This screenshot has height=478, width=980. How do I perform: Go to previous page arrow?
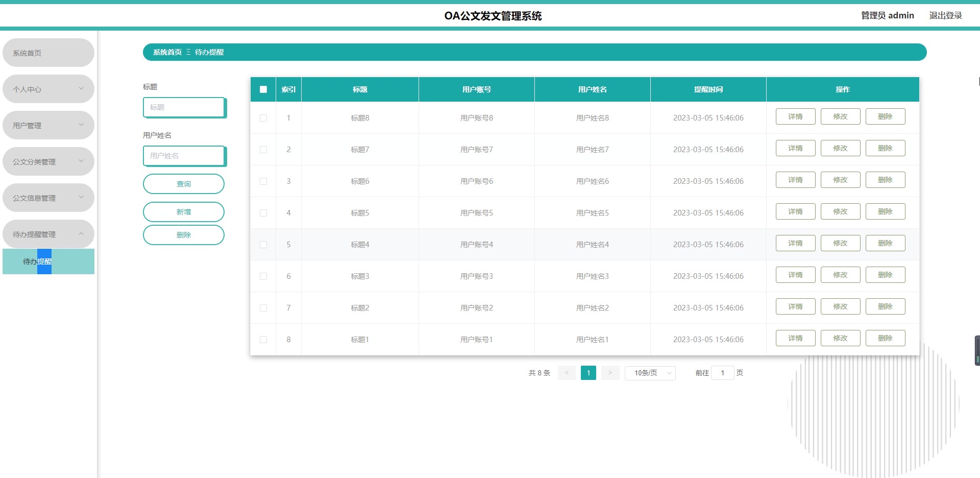tap(567, 373)
